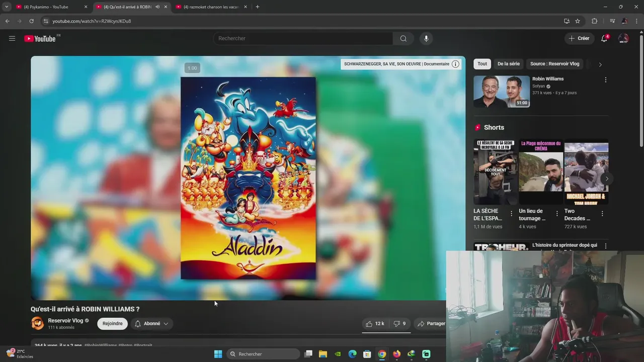Submit search with the magnifier button

click(403, 38)
